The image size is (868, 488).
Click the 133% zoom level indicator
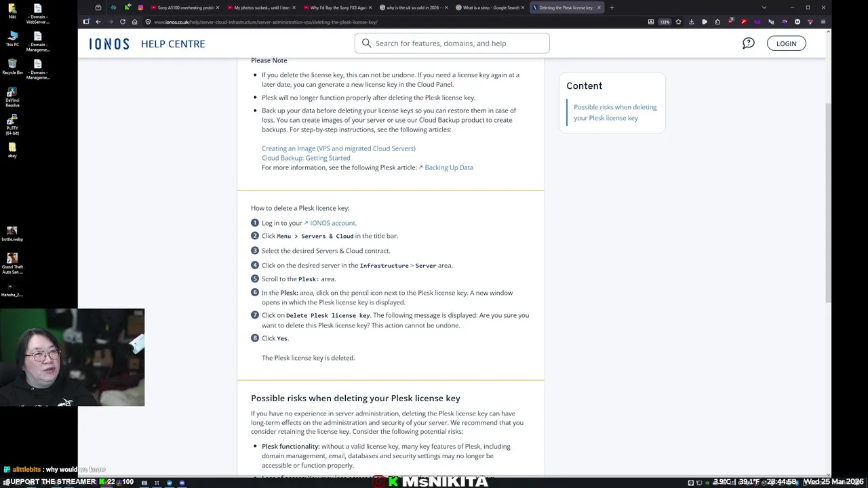click(665, 22)
